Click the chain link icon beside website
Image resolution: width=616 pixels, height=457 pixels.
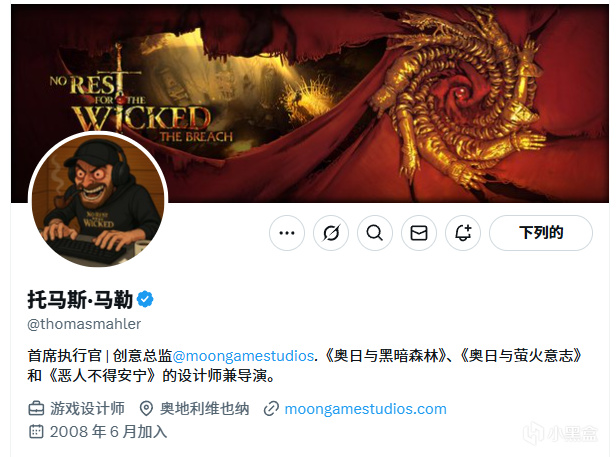click(x=271, y=409)
